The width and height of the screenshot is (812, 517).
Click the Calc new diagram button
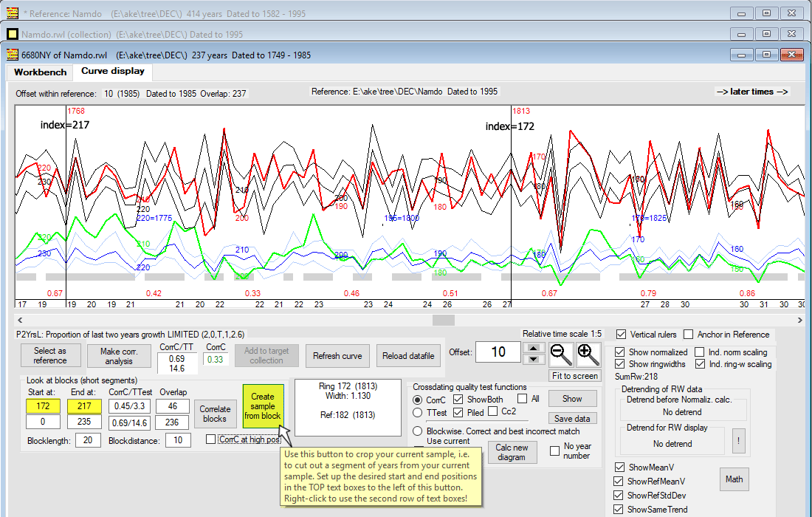(x=512, y=452)
